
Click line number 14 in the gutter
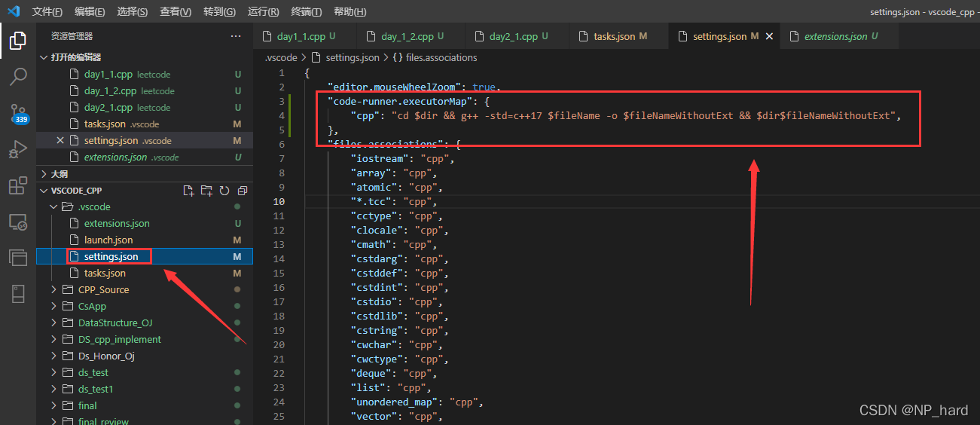(279, 259)
